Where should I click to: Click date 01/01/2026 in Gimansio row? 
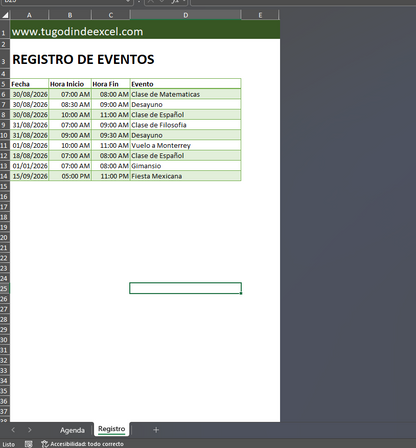[x=29, y=166]
